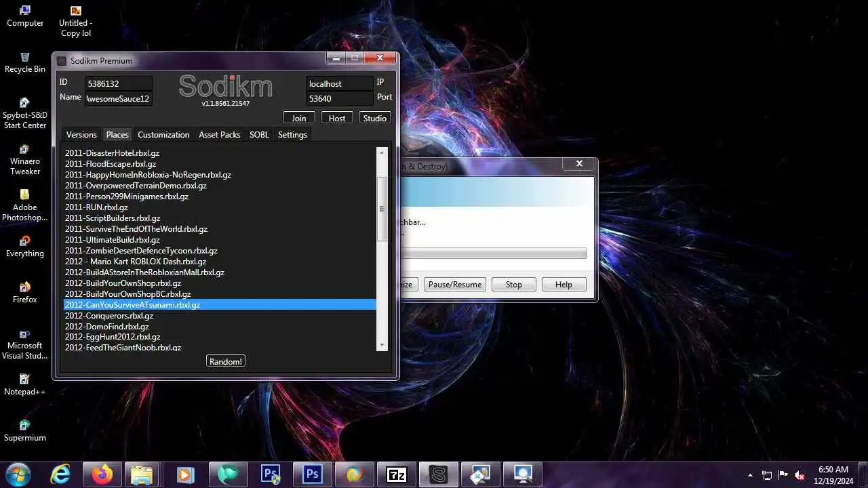Viewport: 868px width, 488px height.
Task: Open the Everything search shortcut
Action: click(x=25, y=247)
